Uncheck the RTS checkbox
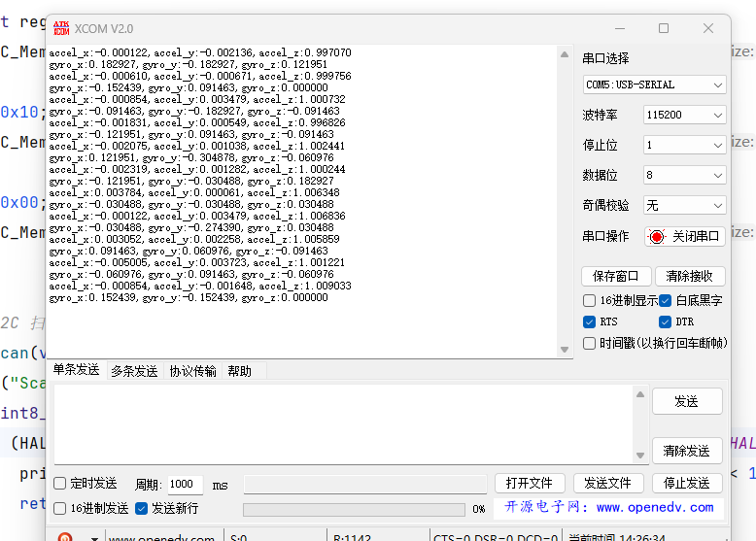 [589, 321]
